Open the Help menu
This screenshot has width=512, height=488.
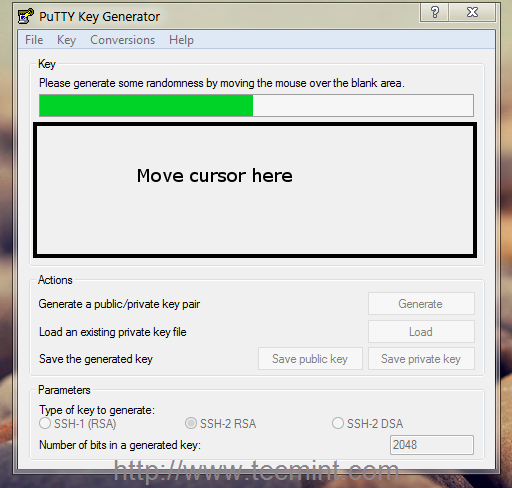pyautogui.click(x=181, y=40)
